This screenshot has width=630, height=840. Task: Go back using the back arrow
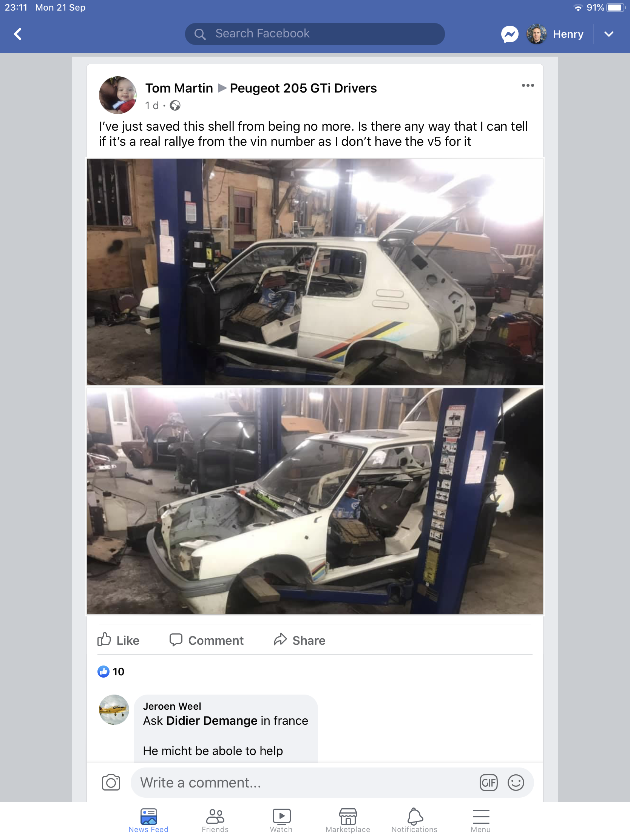pyautogui.click(x=18, y=34)
